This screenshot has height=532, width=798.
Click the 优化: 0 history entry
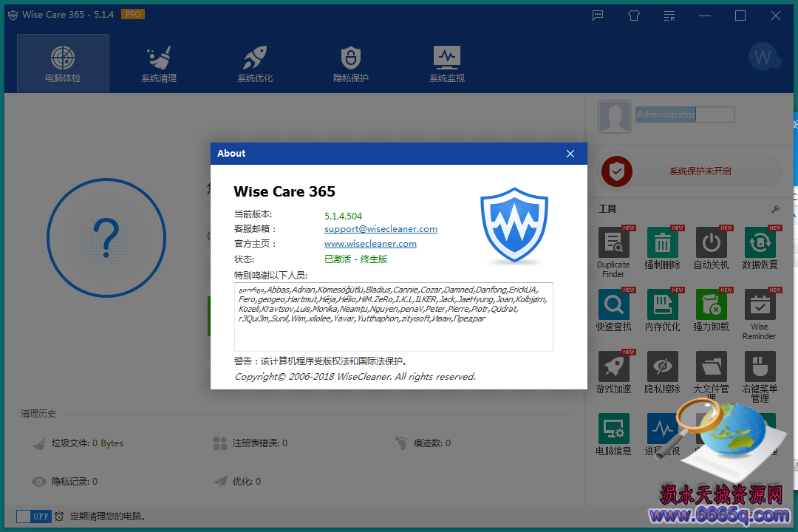click(x=237, y=482)
